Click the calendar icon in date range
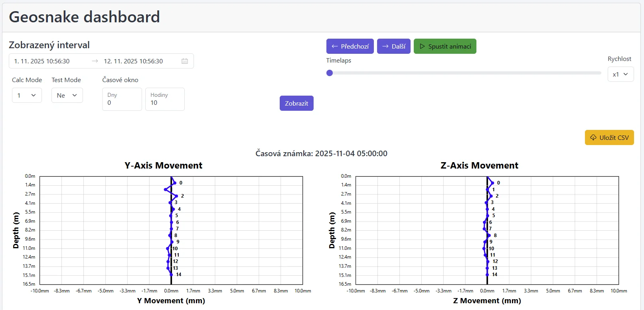The image size is (644, 310). [185, 61]
